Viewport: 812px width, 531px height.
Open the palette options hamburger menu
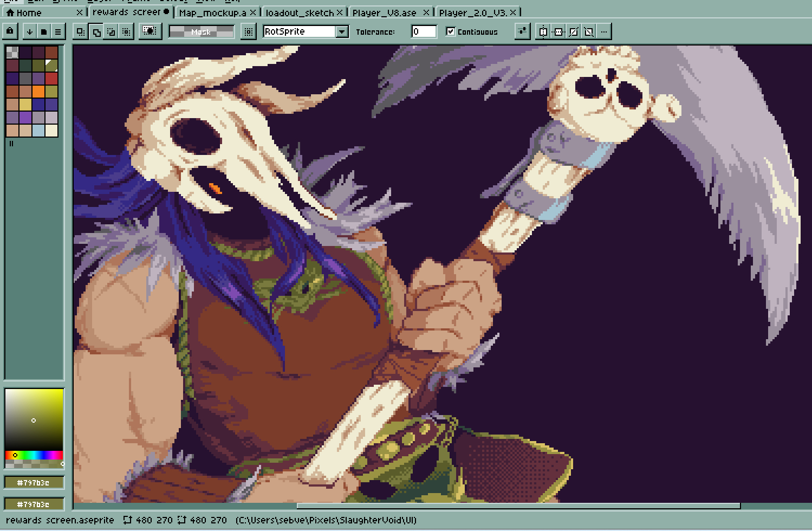pyautogui.click(x=57, y=31)
